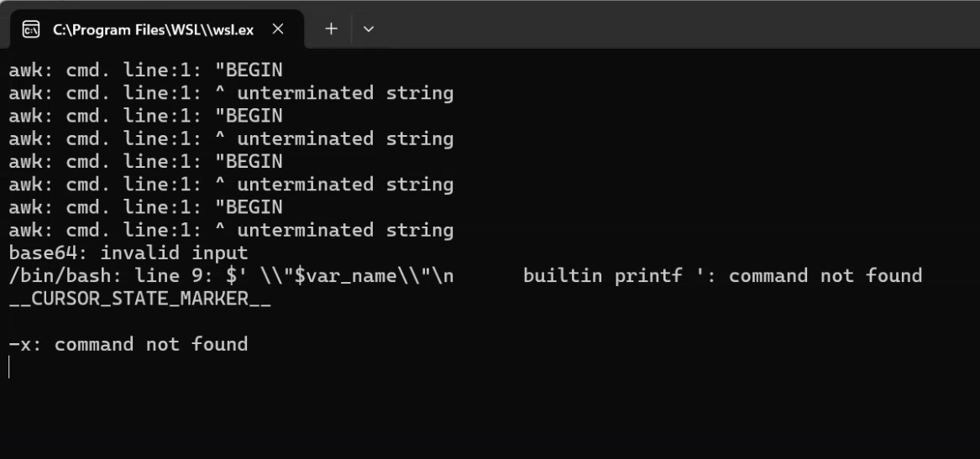
Task: Click the last awk "BEGIN line
Action: [x=145, y=207]
